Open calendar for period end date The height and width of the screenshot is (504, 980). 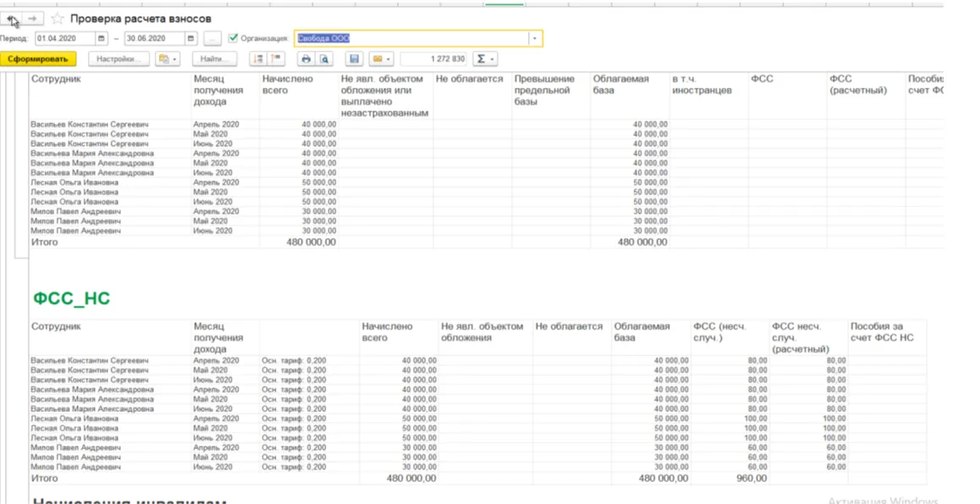[190, 39]
